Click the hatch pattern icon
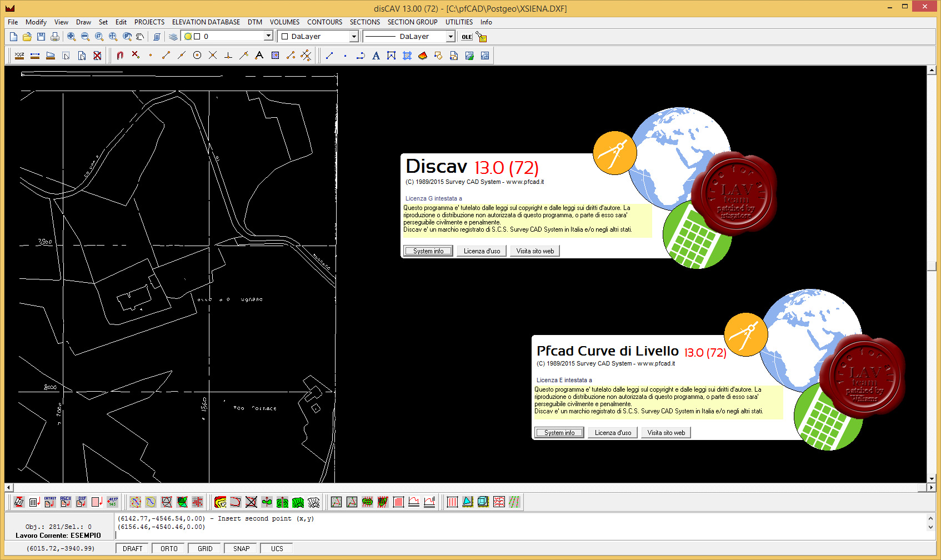 pyautogui.click(x=275, y=56)
